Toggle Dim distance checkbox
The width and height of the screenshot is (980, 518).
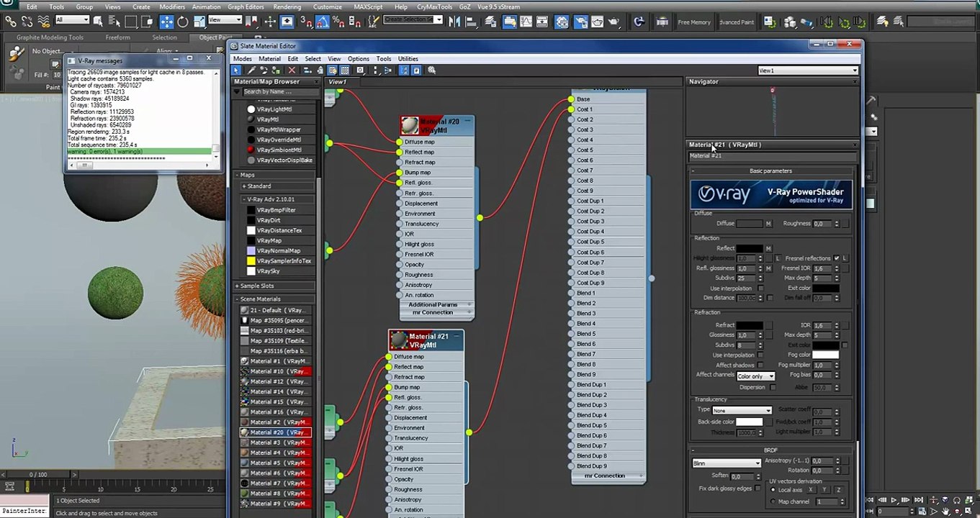pos(770,298)
